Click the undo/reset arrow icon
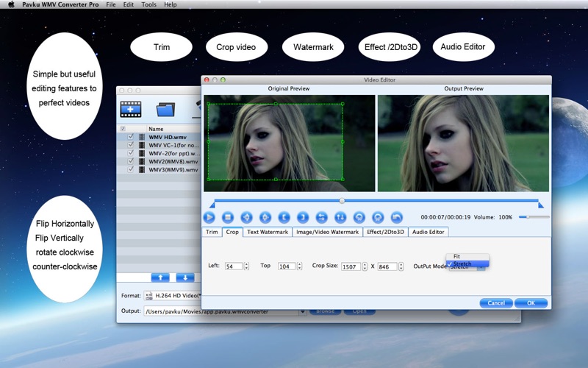This screenshot has width=588, height=368. [397, 217]
